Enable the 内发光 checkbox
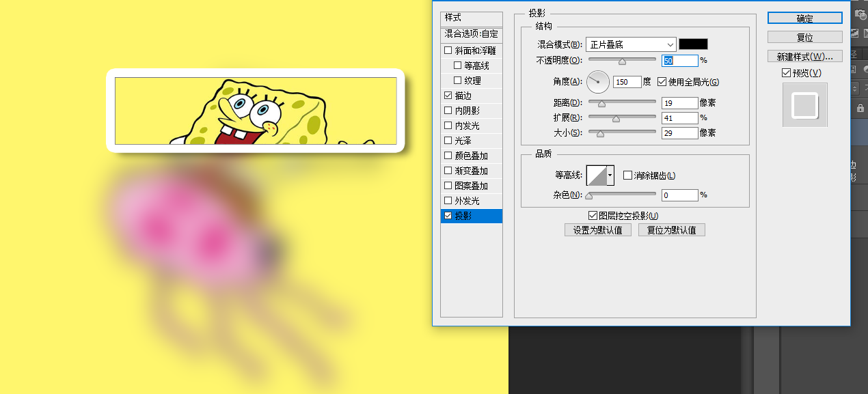 click(x=448, y=126)
